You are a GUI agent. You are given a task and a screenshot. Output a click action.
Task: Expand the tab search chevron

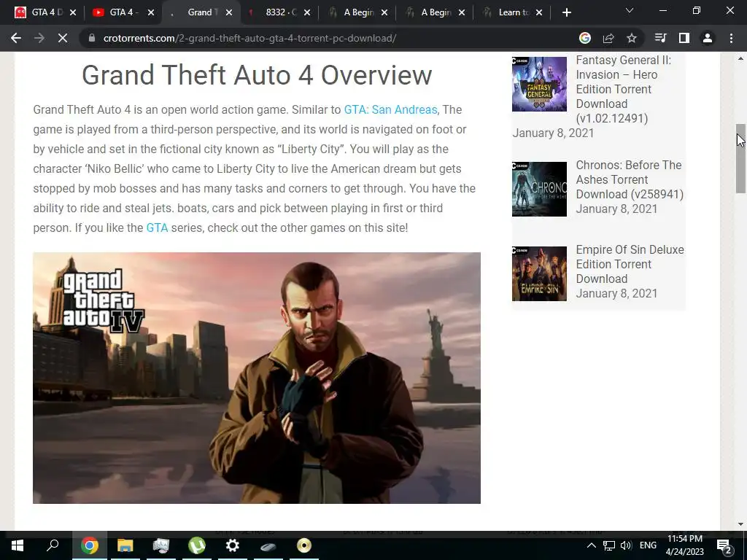(x=630, y=10)
